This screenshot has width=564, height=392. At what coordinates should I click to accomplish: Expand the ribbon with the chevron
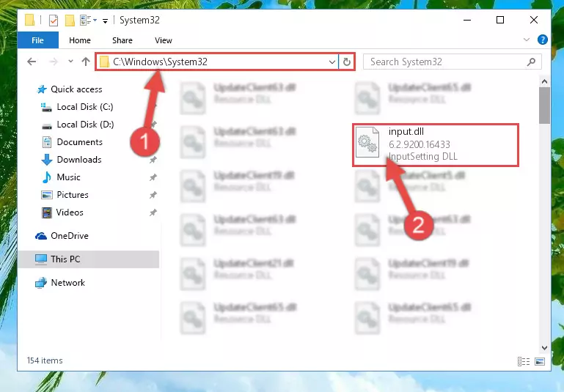tap(527, 40)
